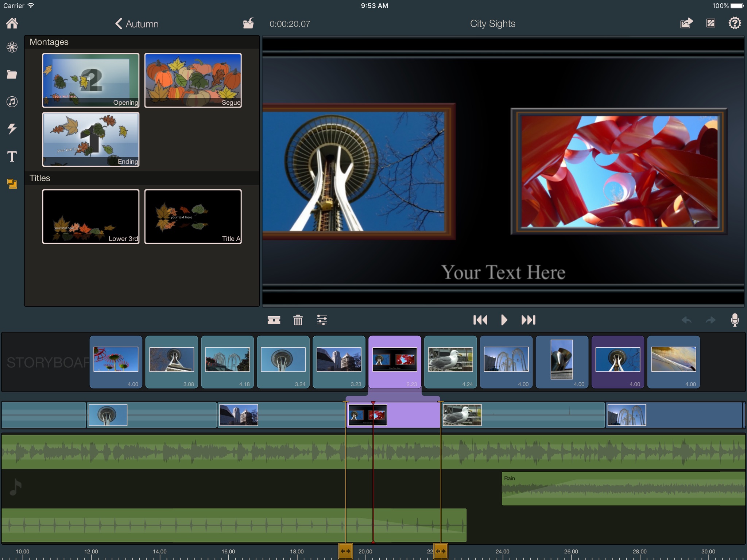Open the folder media browser
747x560 pixels.
click(x=12, y=74)
